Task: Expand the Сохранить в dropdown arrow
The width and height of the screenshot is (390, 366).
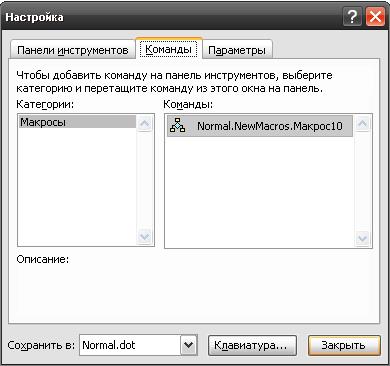Action: tap(189, 345)
